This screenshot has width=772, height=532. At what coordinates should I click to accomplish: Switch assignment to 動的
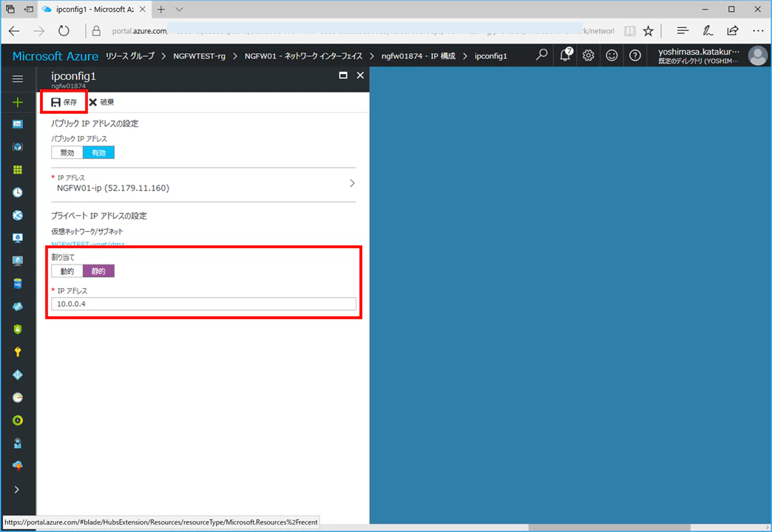pos(67,271)
